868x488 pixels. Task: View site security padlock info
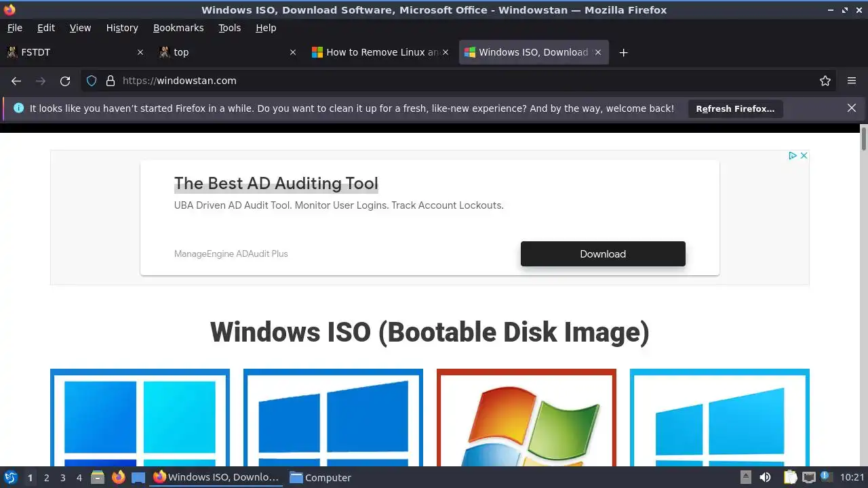pyautogui.click(x=111, y=81)
